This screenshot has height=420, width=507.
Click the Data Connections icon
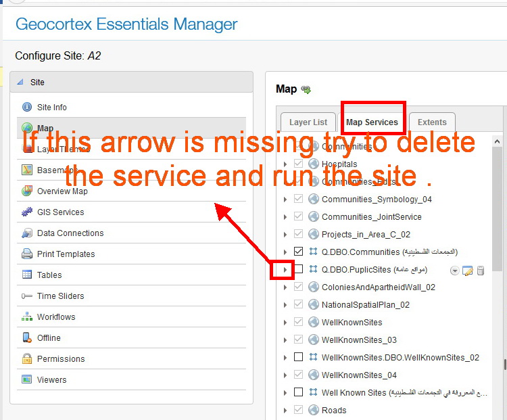27,233
